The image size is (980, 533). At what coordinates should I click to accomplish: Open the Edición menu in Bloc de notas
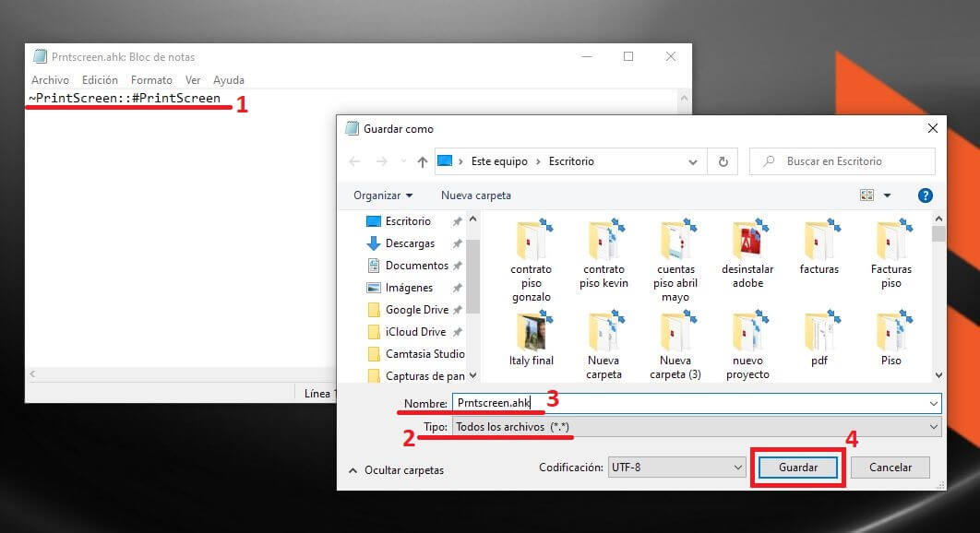tap(100, 80)
